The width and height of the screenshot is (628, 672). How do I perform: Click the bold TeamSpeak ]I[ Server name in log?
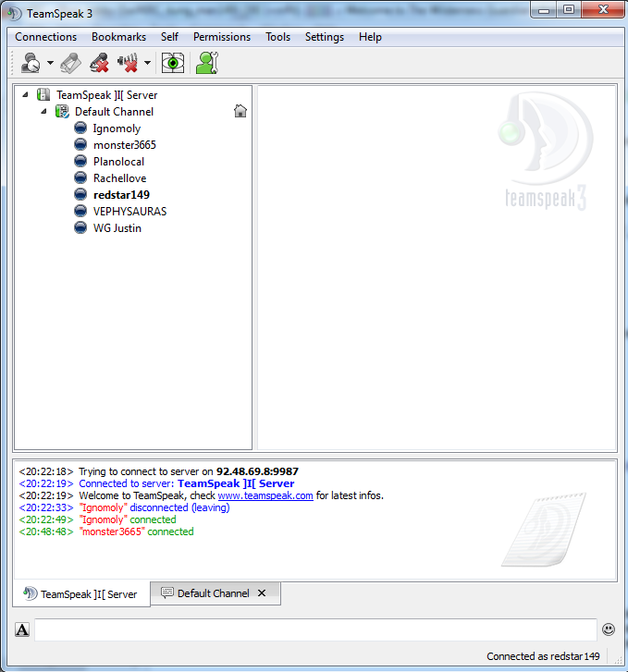coord(236,483)
